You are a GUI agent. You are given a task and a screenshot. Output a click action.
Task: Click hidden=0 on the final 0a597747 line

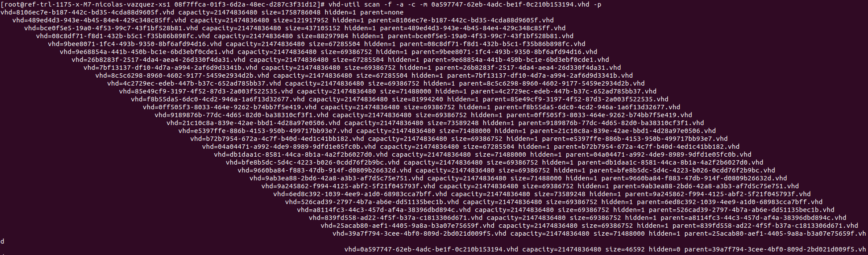coord(665,249)
